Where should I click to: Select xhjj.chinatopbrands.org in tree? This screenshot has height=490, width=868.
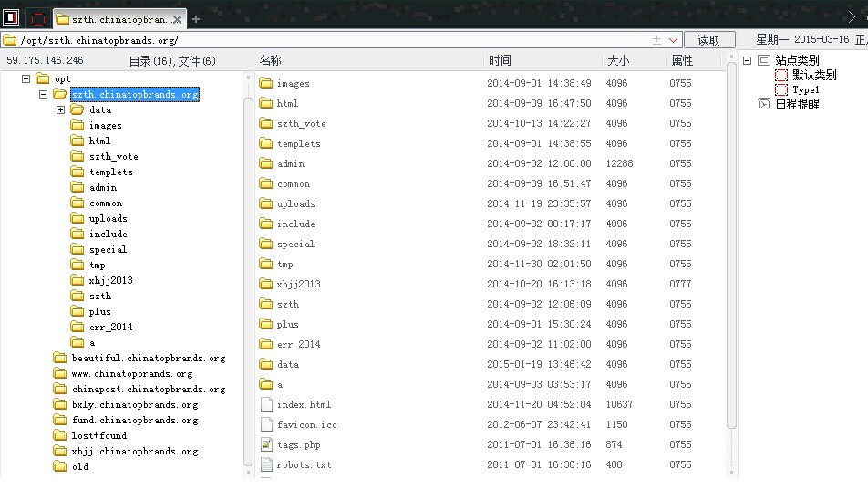pyautogui.click(x=135, y=451)
